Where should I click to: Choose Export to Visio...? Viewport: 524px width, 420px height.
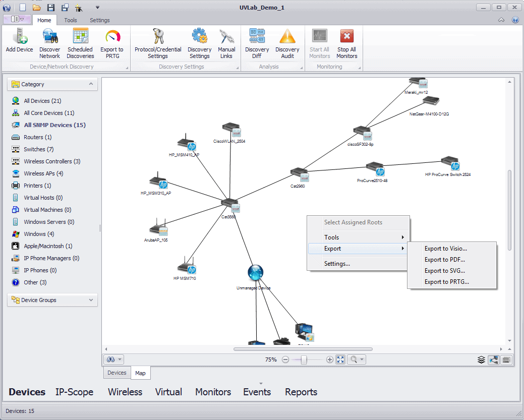445,249
